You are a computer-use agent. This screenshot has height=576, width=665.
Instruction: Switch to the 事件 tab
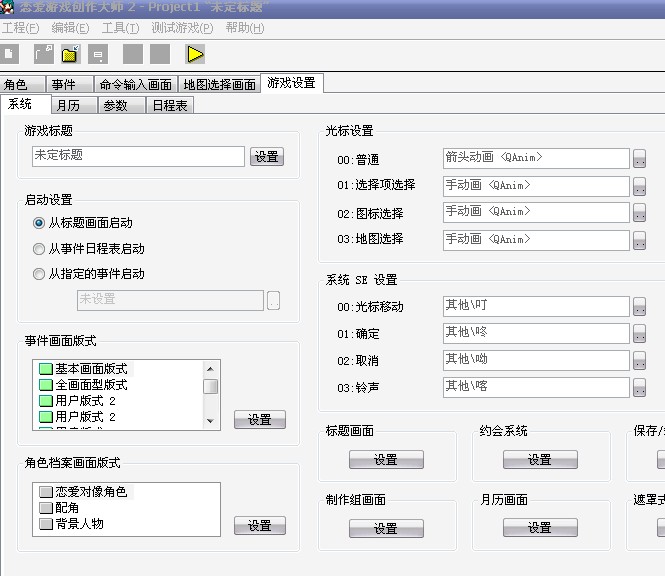tap(70, 84)
